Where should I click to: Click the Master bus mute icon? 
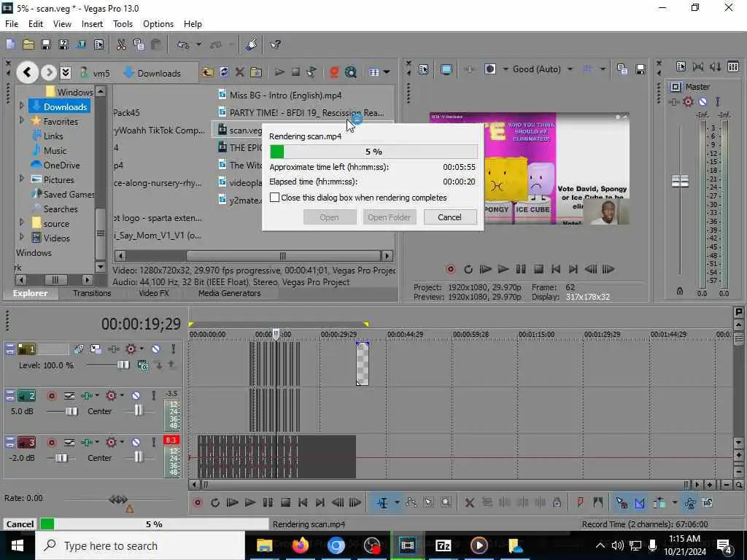pyautogui.click(x=703, y=101)
